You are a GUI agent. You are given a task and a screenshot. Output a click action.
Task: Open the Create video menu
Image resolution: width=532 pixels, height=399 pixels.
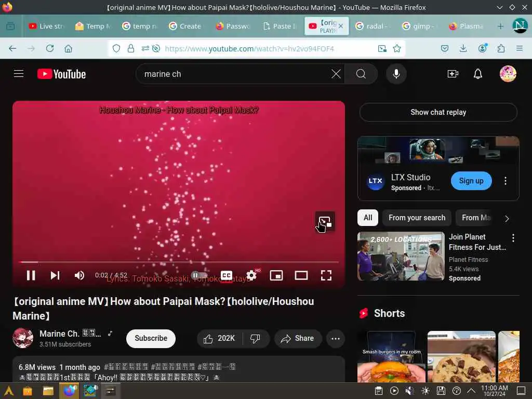453,74
